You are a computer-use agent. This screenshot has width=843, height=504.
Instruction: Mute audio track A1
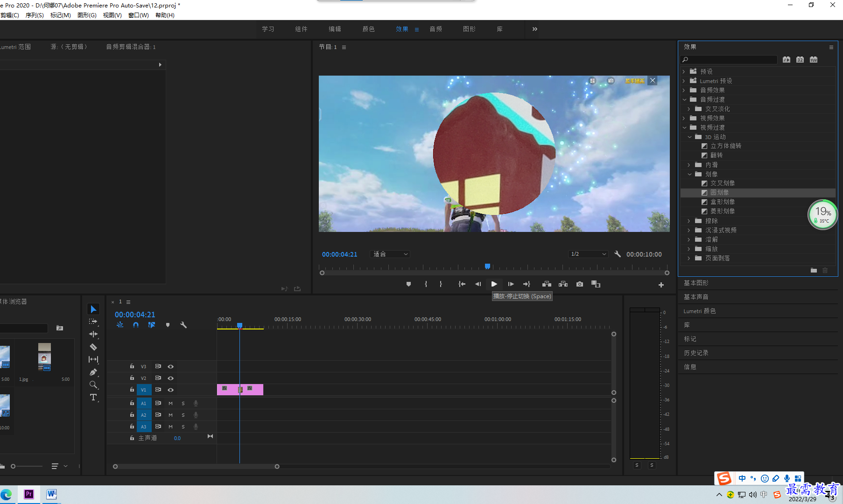pyautogui.click(x=170, y=403)
